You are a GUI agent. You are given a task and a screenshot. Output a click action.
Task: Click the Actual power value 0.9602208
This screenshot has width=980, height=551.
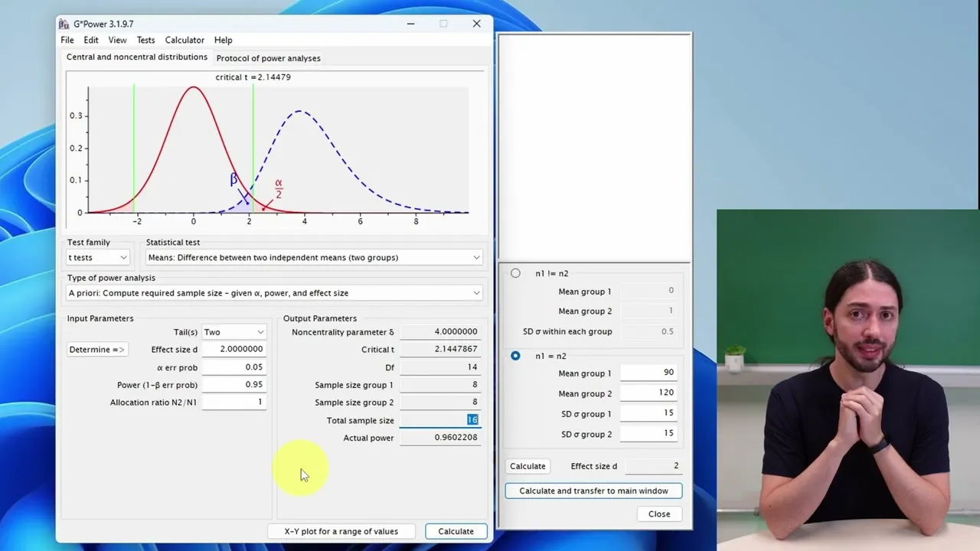pyautogui.click(x=440, y=437)
